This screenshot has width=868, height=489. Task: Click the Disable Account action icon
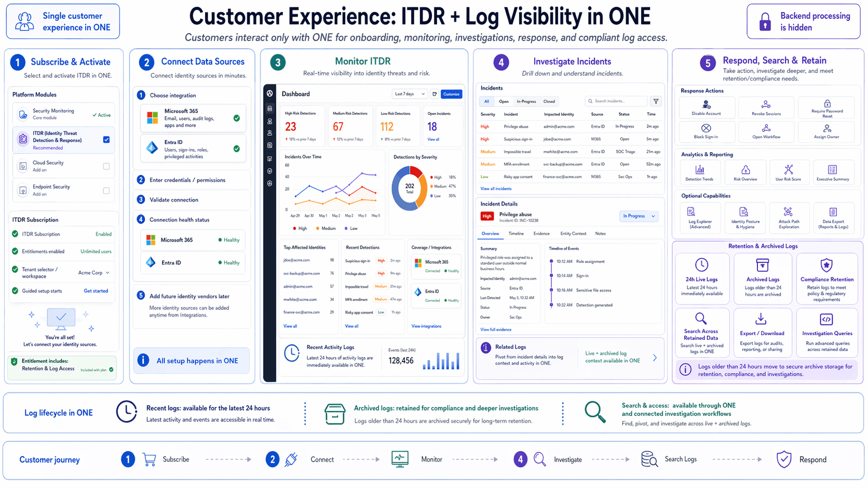(706, 104)
